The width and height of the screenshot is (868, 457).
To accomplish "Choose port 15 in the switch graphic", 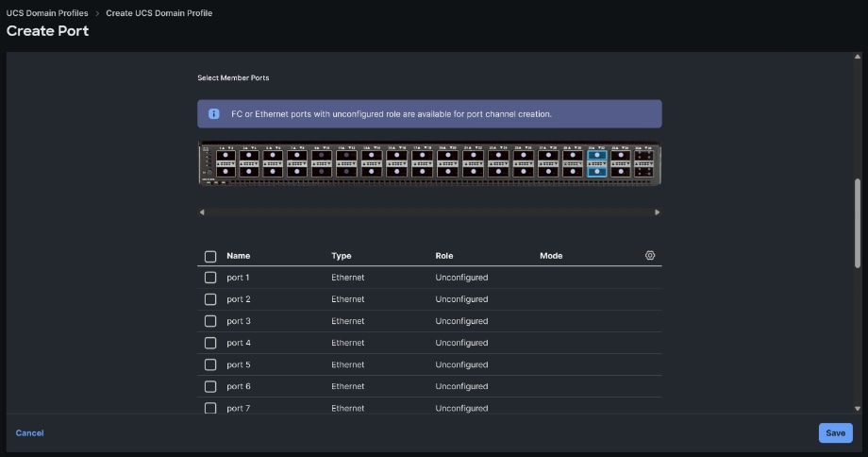I will pyautogui.click(x=397, y=156).
